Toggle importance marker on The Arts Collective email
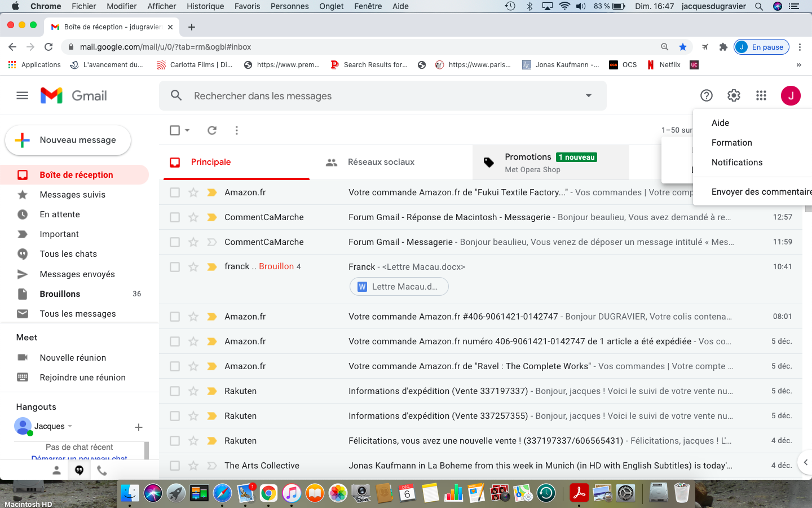 click(x=212, y=466)
